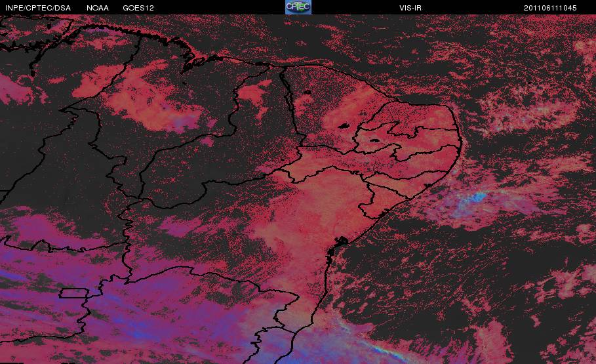Select the whitish cloud cluster over northeast ocean
The width and height of the screenshot is (596, 364).
528,110
